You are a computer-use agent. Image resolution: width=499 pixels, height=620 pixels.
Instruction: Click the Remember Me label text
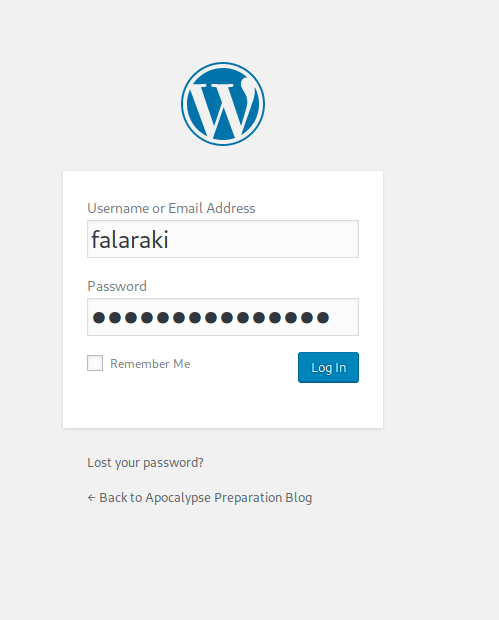[x=150, y=364]
